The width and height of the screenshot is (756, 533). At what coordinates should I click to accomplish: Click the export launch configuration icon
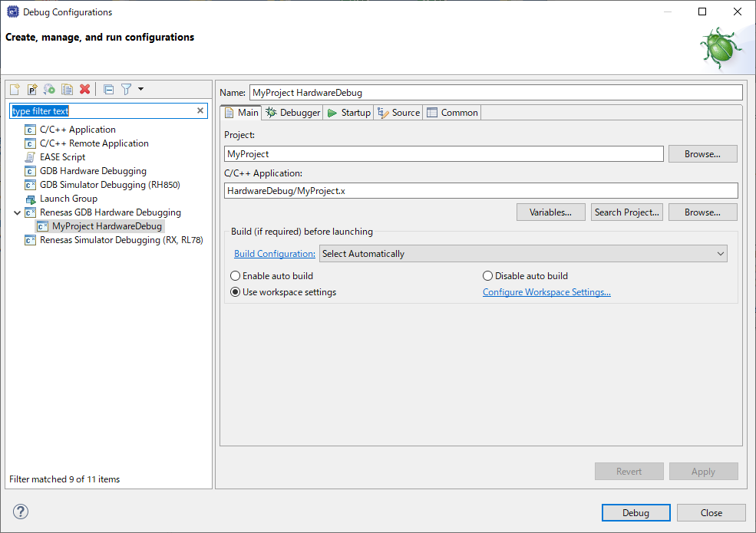pos(49,89)
